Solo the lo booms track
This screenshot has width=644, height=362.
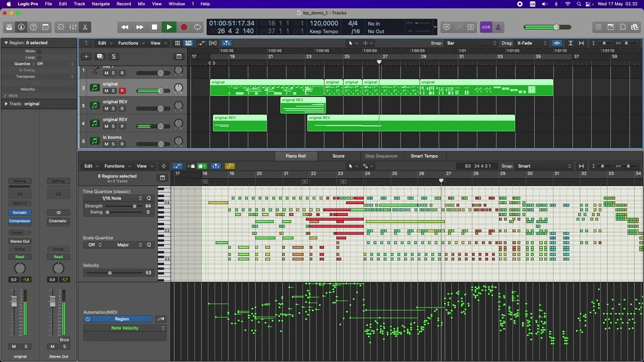point(113,144)
